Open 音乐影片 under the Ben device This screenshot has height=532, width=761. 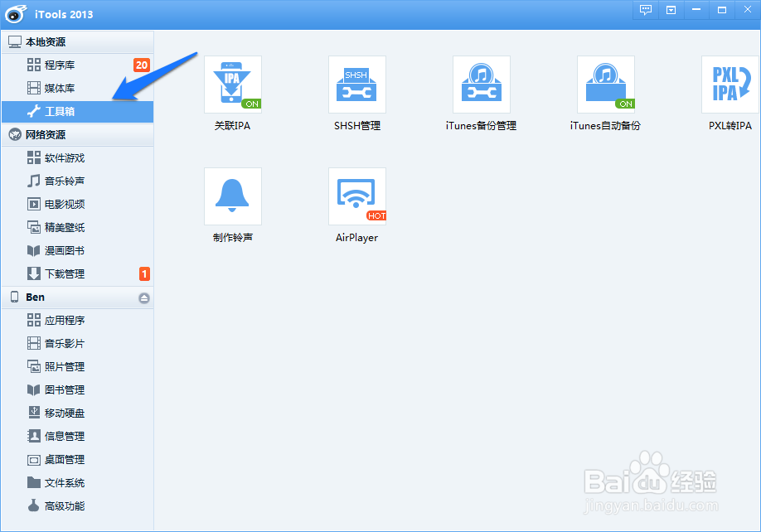click(x=78, y=344)
